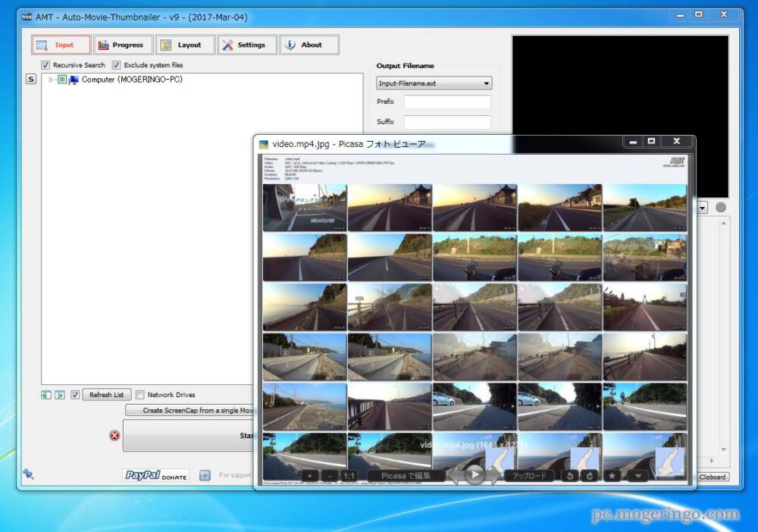
Task: Click the blue pushpin icon
Action: click(28, 474)
